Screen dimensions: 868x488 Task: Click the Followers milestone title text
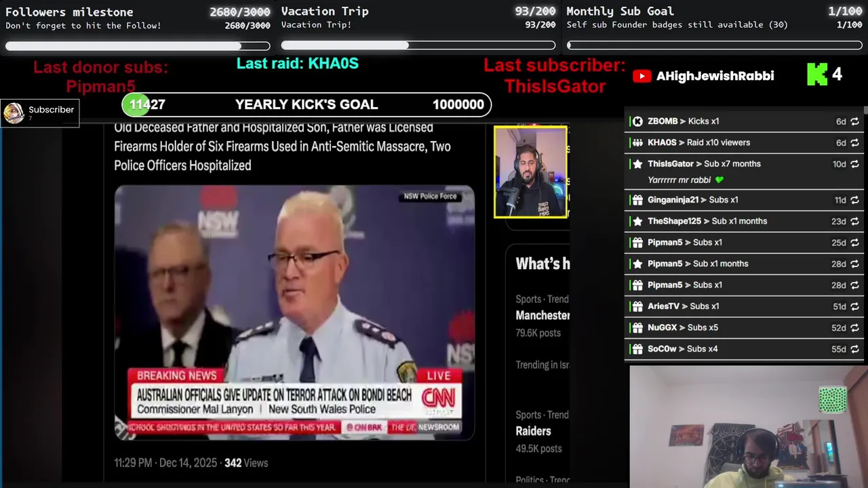[69, 12]
